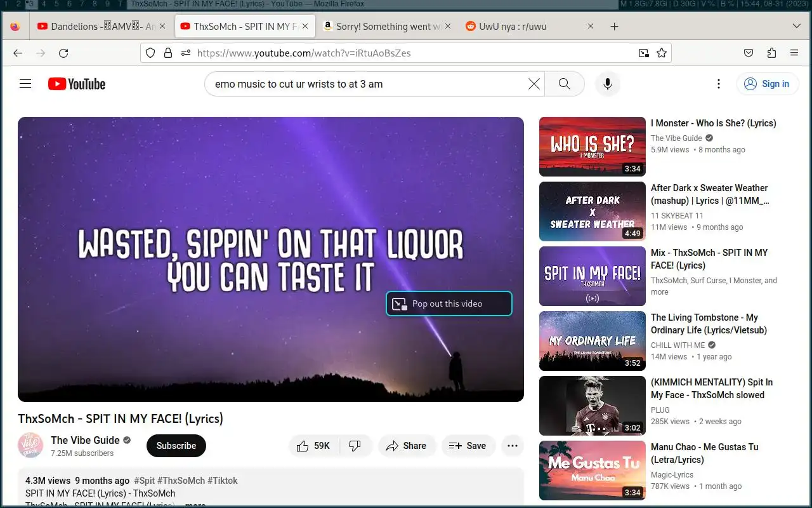The image size is (812, 508).
Task: Open a new browser tab
Action: pos(614,27)
